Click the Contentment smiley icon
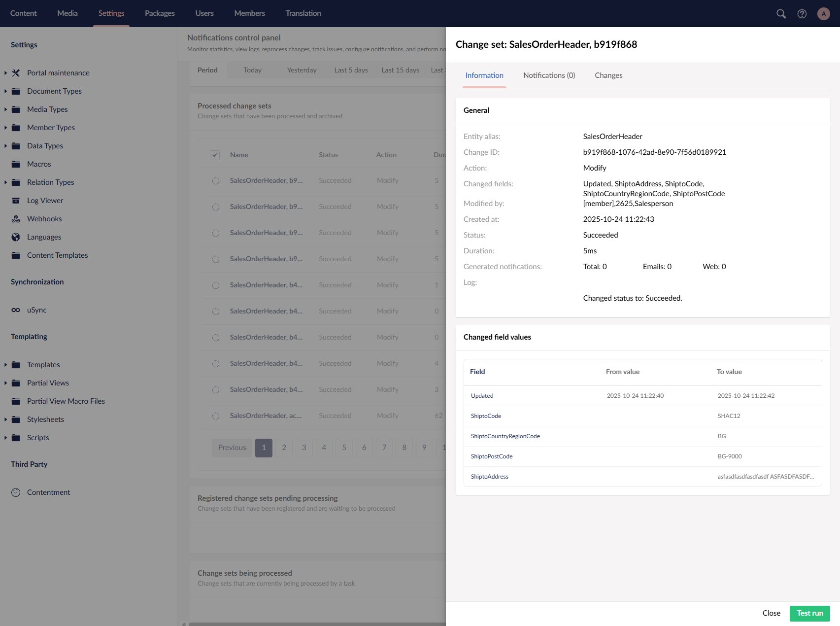Viewport: 840px width, 626px height. click(16, 492)
